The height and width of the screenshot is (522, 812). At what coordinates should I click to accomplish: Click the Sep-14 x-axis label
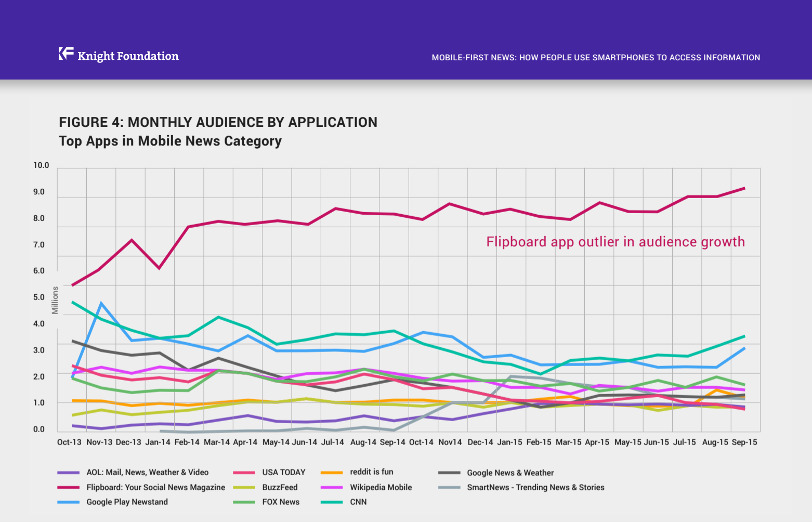click(392, 442)
